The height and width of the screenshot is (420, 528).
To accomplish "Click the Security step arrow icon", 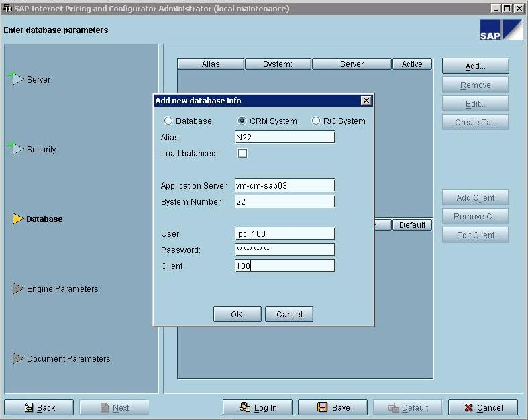I will pyautogui.click(x=16, y=149).
